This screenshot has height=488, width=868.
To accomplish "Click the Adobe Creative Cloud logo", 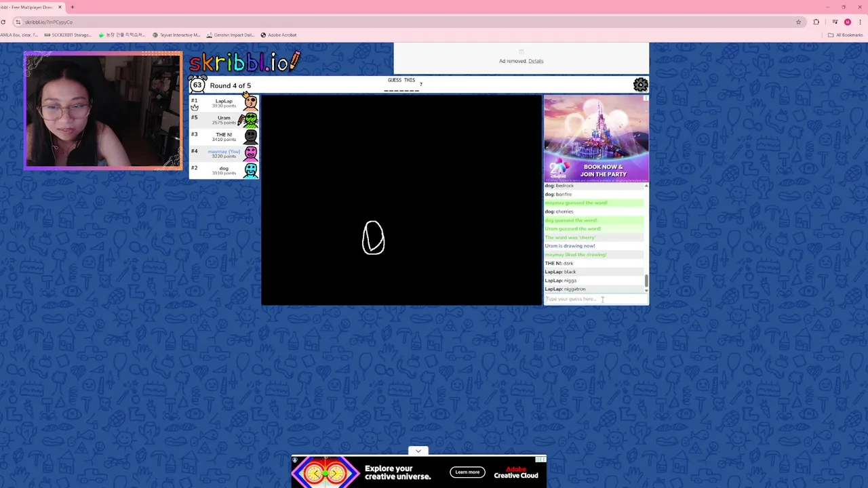I will (x=516, y=472).
